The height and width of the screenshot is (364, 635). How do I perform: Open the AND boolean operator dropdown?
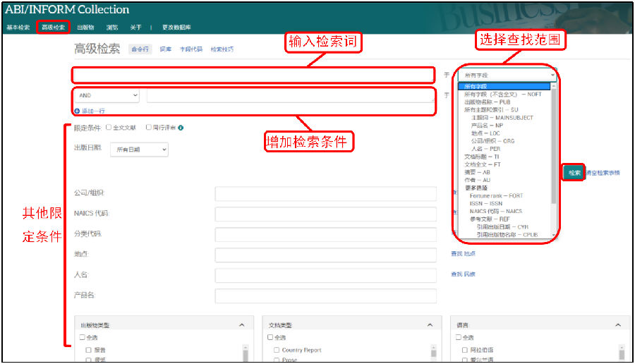pyautogui.click(x=105, y=95)
